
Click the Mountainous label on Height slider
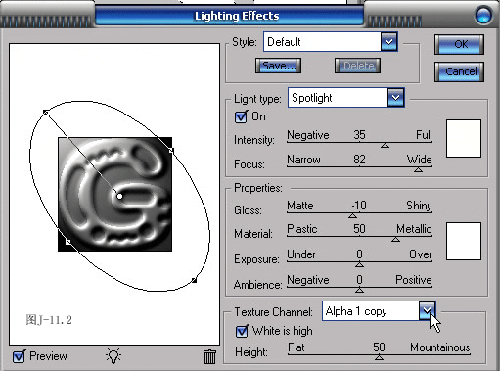pyautogui.click(x=440, y=347)
